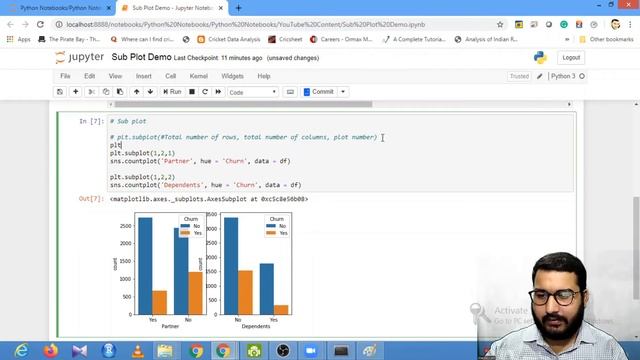The height and width of the screenshot is (360, 640).
Task: Click the Logout button
Action: pyautogui.click(x=571, y=58)
